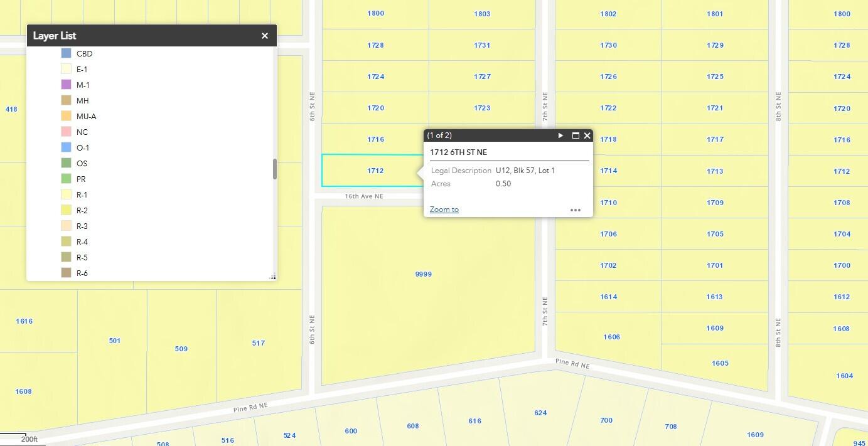Select the R-6 legend entry
The width and height of the screenshot is (868, 446).
(x=82, y=273)
